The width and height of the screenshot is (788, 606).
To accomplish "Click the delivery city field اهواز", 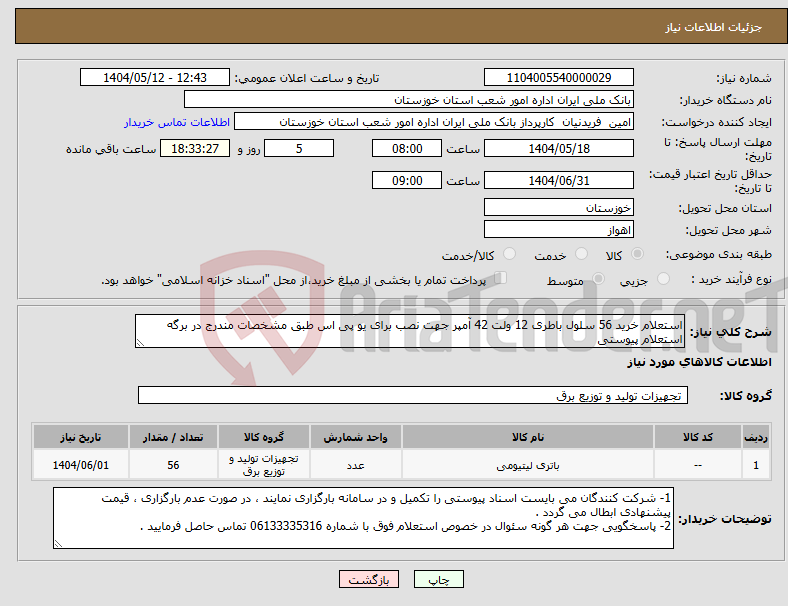I will click(x=559, y=229).
